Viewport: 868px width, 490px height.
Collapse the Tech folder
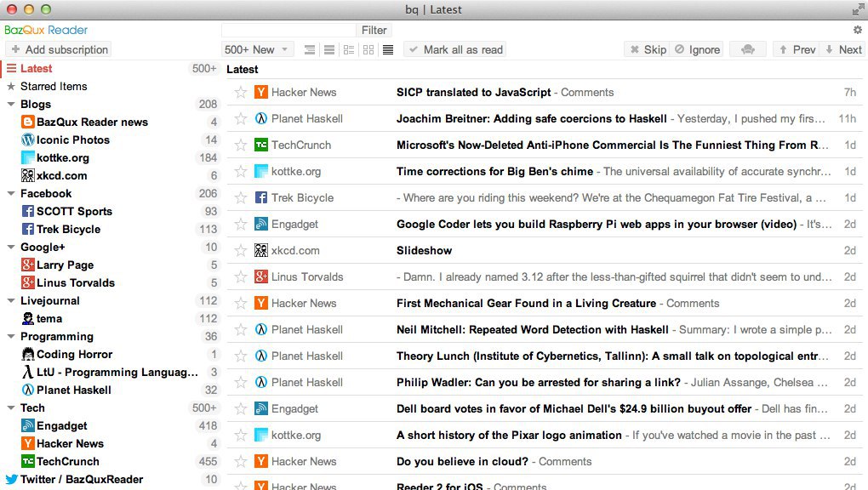tap(11, 407)
